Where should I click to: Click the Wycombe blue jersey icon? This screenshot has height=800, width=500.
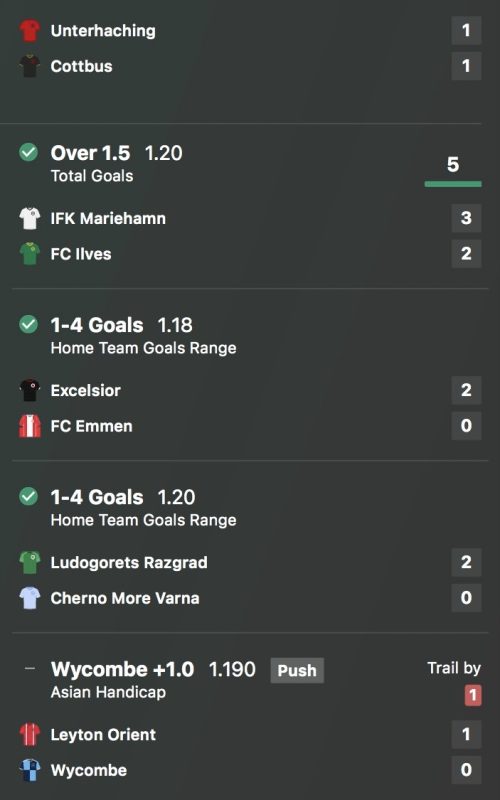30,770
